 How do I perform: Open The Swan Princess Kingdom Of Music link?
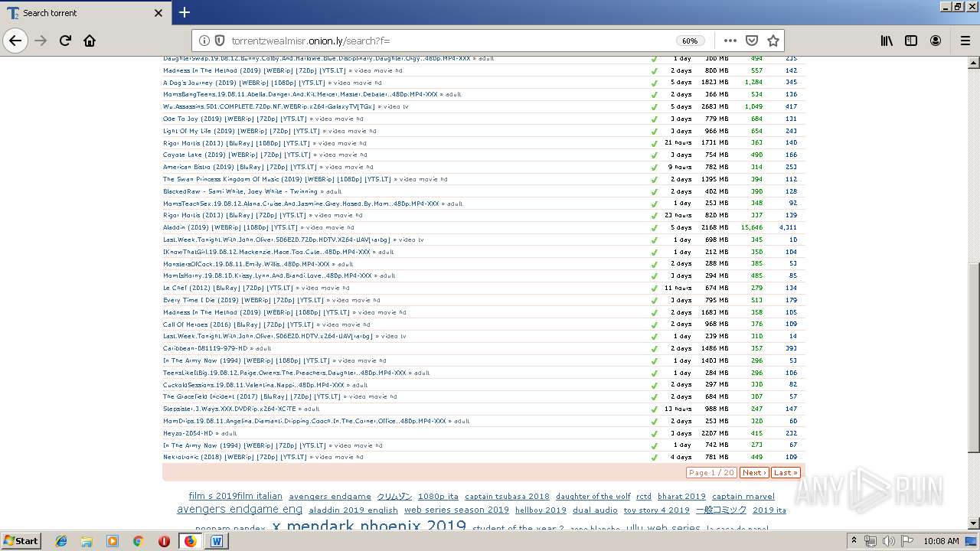278,179
